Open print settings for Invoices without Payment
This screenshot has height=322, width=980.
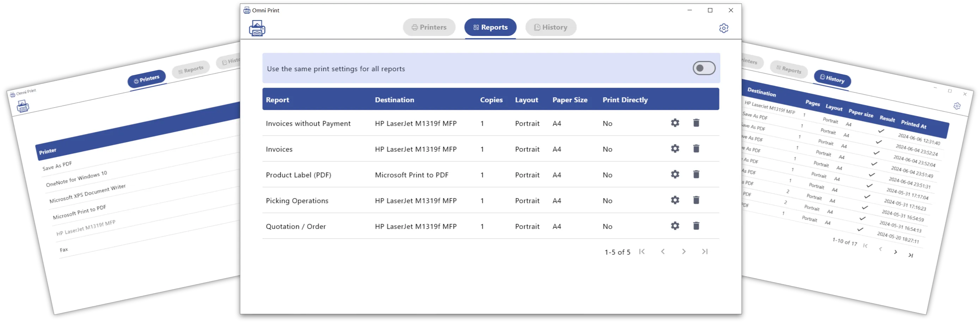point(674,123)
